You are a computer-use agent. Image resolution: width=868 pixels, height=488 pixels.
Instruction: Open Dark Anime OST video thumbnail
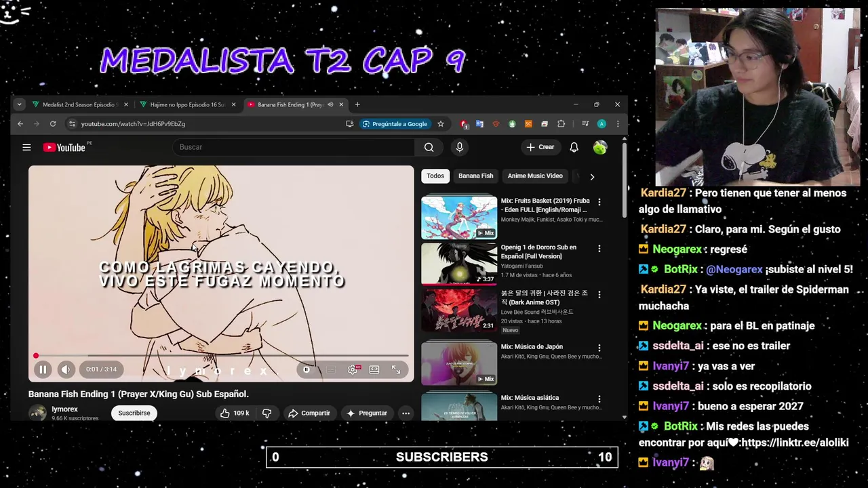(459, 310)
